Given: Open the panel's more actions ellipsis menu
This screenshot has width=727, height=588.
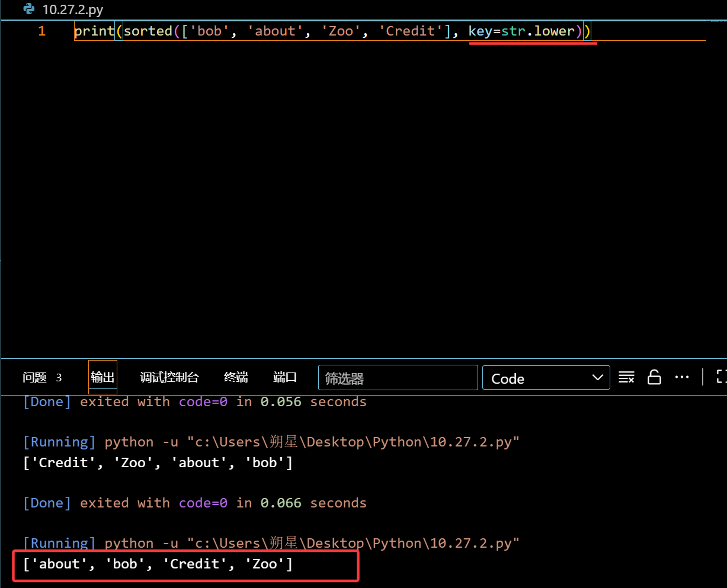Looking at the screenshot, I should pyautogui.click(x=682, y=377).
